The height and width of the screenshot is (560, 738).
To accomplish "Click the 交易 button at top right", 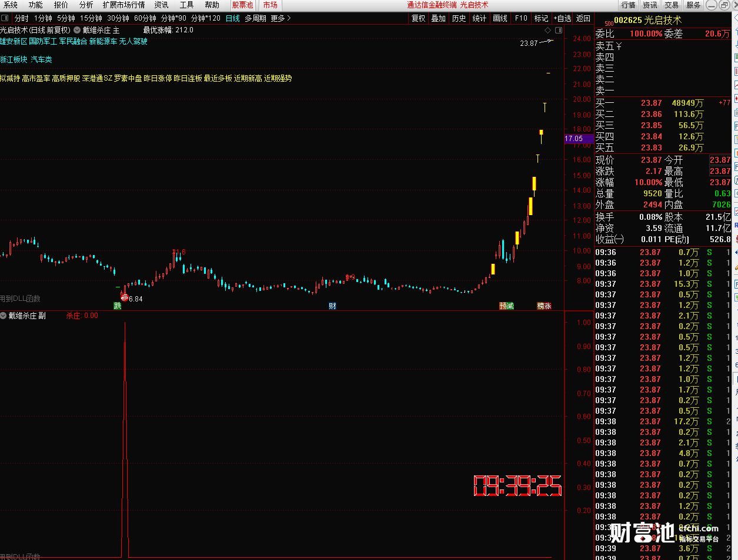I will [x=672, y=5].
